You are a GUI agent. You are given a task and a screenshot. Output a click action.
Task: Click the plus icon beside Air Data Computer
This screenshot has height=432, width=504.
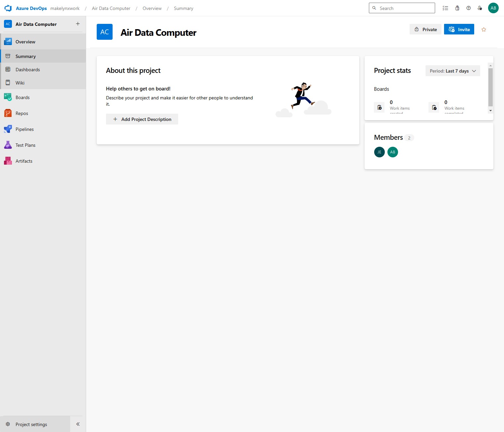(78, 24)
